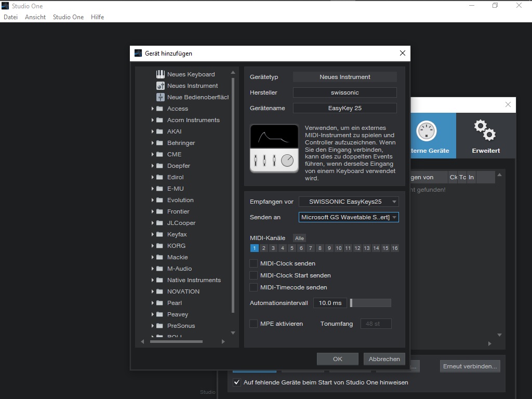Click the Automationsintervall 10.0 ms value field
Viewport: 532px width, 399px height.
[330, 303]
